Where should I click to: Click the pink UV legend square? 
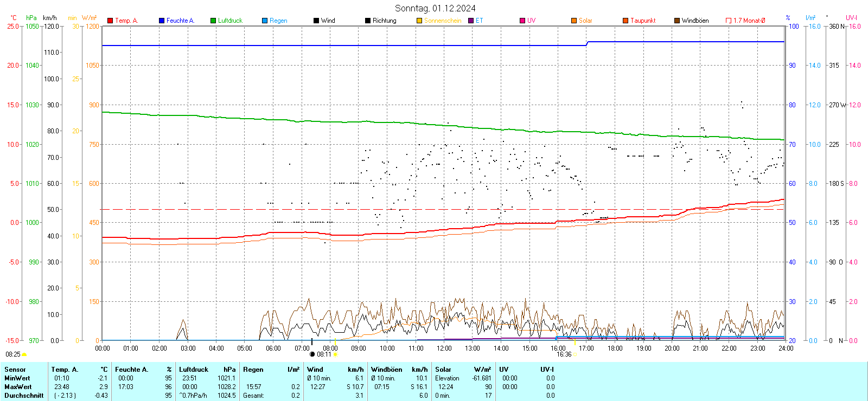pyautogui.click(x=522, y=21)
